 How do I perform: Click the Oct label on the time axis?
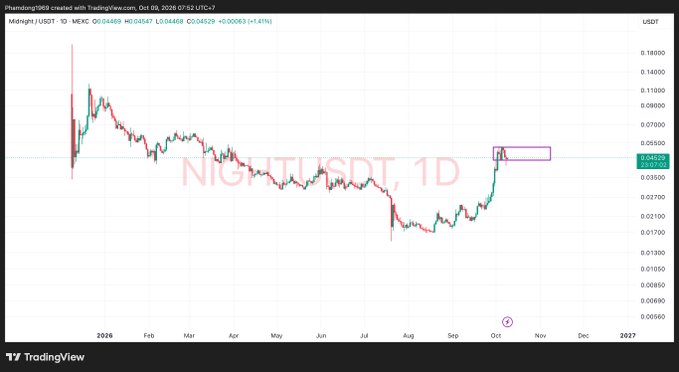click(x=496, y=336)
